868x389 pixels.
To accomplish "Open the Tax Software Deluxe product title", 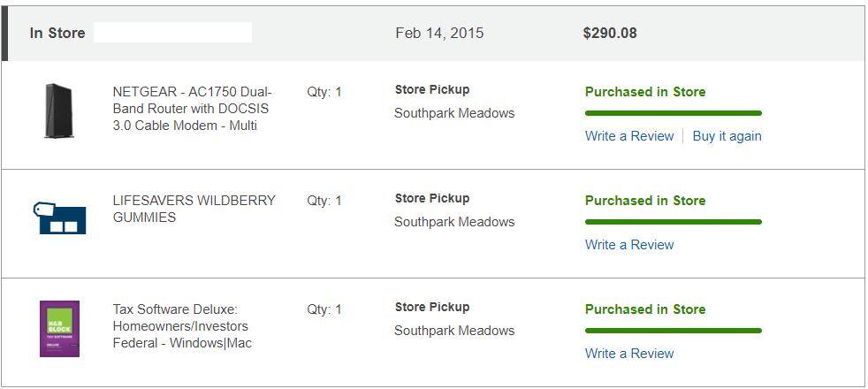I will tap(182, 326).
